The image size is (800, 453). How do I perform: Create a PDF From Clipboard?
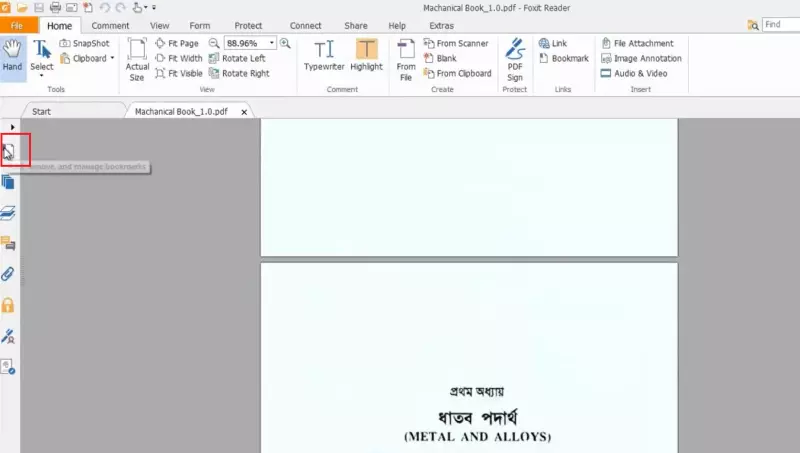click(458, 73)
